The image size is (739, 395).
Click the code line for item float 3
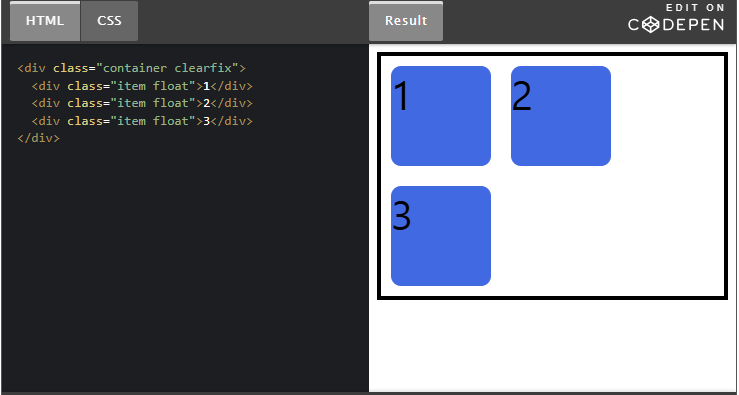(142, 121)
